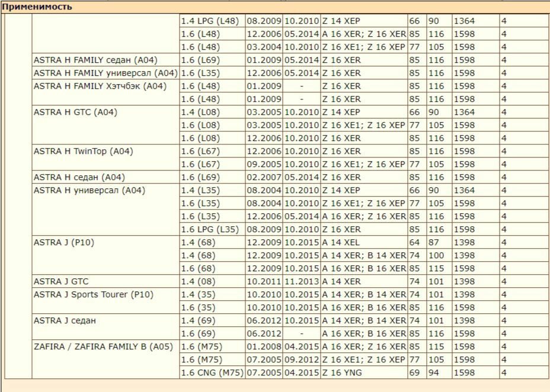
Task: Click the '1.4 (L35)' modification cell
Action: coord(212,190)
